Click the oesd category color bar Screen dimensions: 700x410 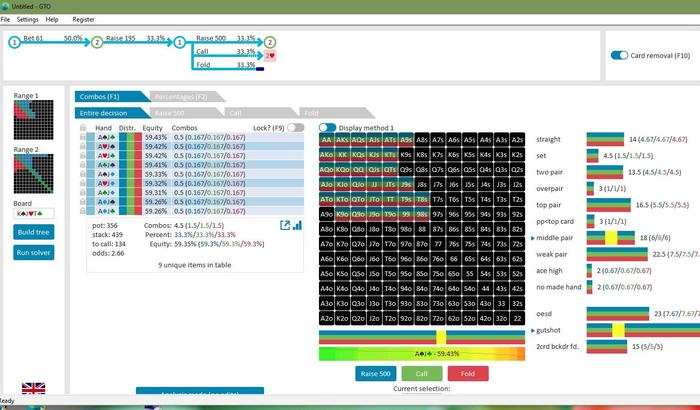tap(617, 314)
